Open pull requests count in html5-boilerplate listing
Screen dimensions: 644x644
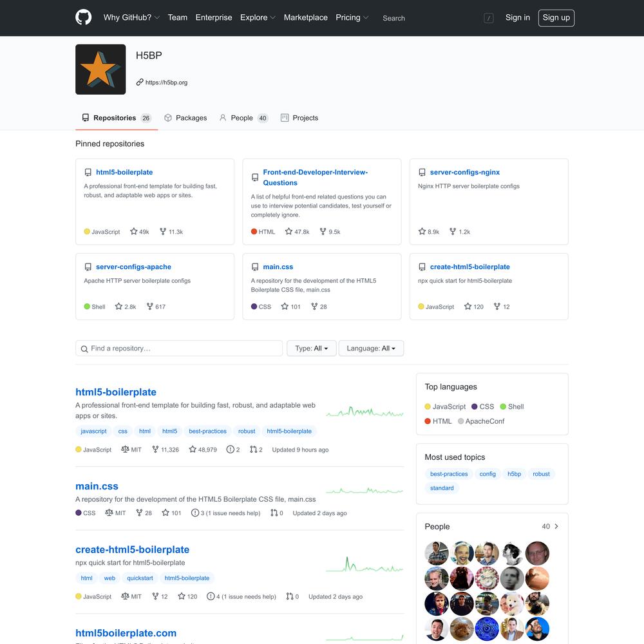point(256,450)
